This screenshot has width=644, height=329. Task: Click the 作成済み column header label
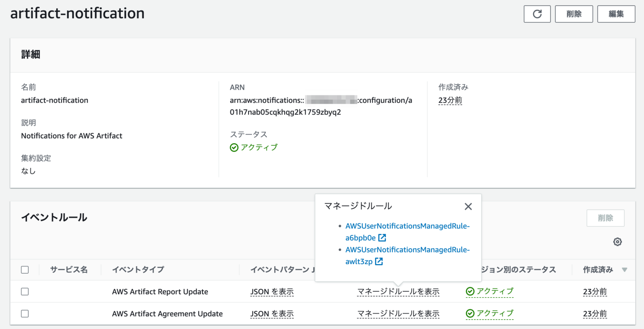(598, 269)
